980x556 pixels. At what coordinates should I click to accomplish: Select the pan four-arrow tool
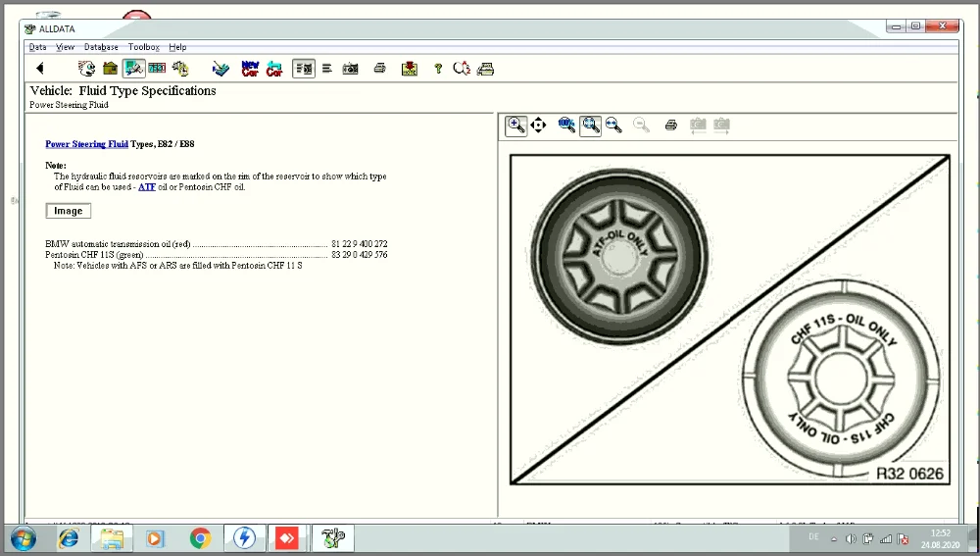click(x=538, y=126)
